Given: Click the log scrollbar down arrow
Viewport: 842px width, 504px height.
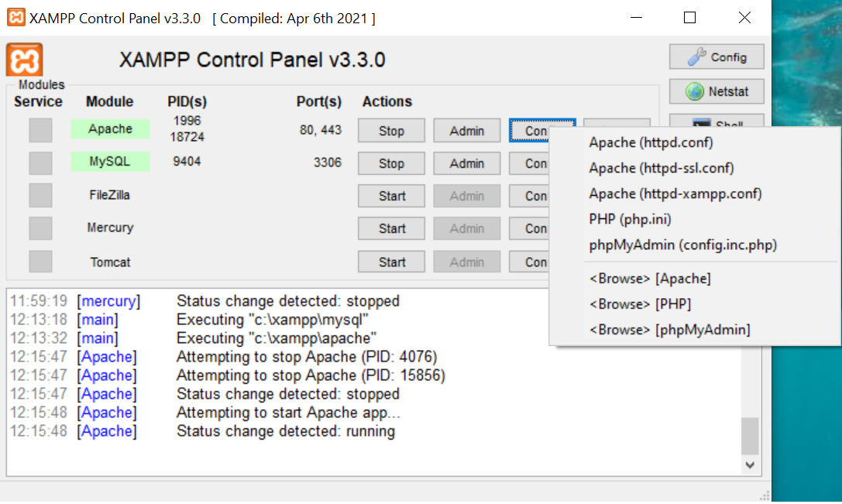Looking at the screenshot, I should (x=750, y=465).
